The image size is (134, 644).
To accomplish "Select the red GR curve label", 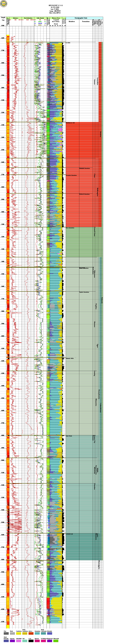I will click(x=16, y=20).
